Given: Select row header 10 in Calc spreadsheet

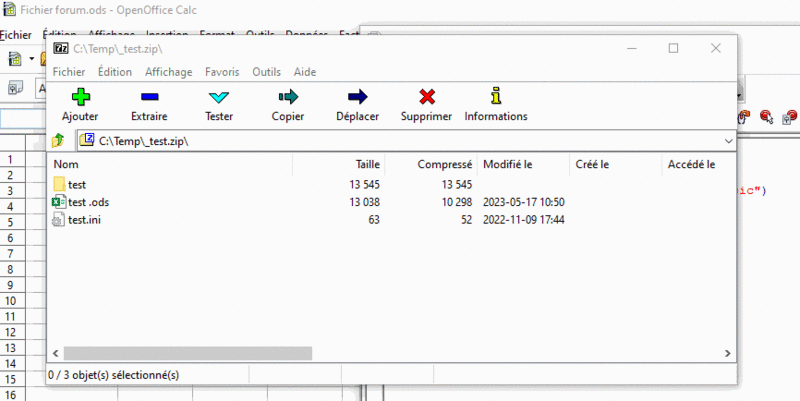Looking at the screenshot, I should pos(12,300).
